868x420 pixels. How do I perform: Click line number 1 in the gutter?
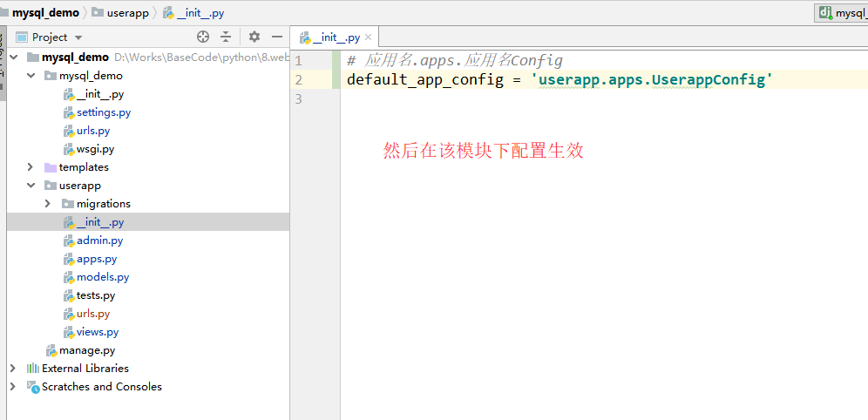click(299, 60)
